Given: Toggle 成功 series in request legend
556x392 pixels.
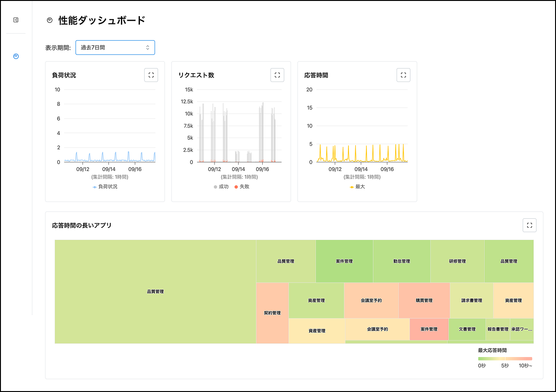Looking at the screenshot, I should 221,187.
